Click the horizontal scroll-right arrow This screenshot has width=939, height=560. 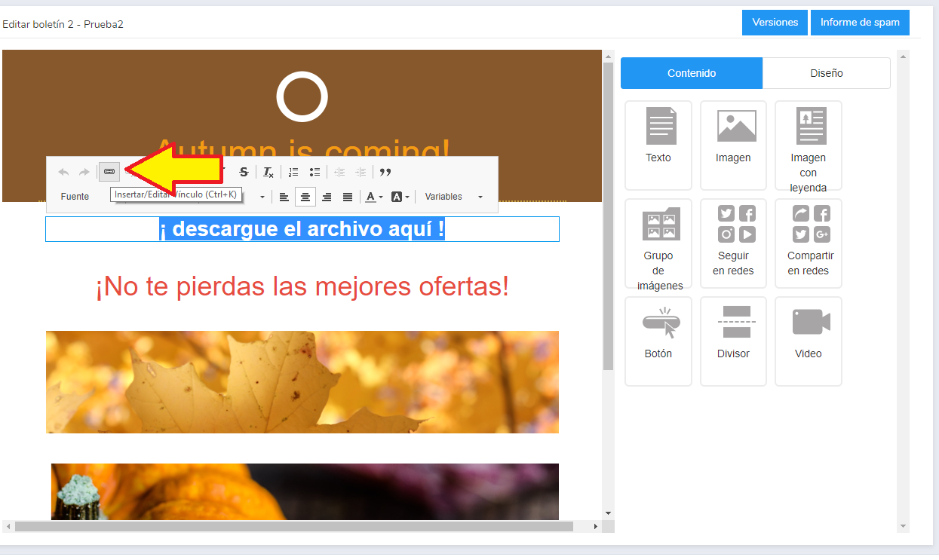coord(597,527)
